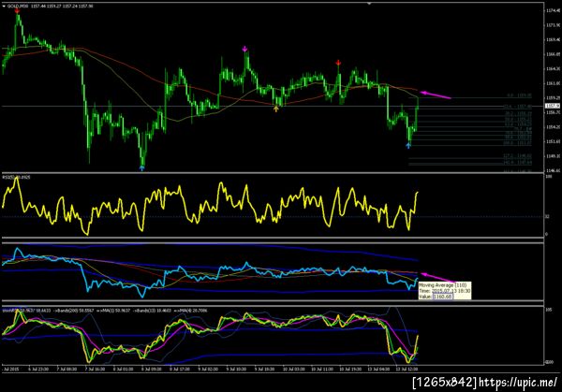Screen dimensions: 562x392
Task: Click the '13 Jul 12:00' time axis label
Action: (x=407, y=369)
